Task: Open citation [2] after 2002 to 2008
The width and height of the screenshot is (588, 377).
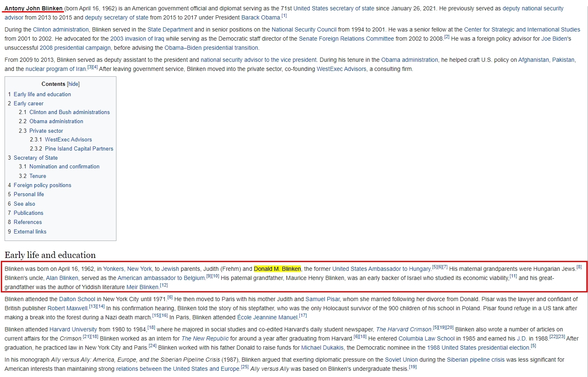Action: [447, 37]
